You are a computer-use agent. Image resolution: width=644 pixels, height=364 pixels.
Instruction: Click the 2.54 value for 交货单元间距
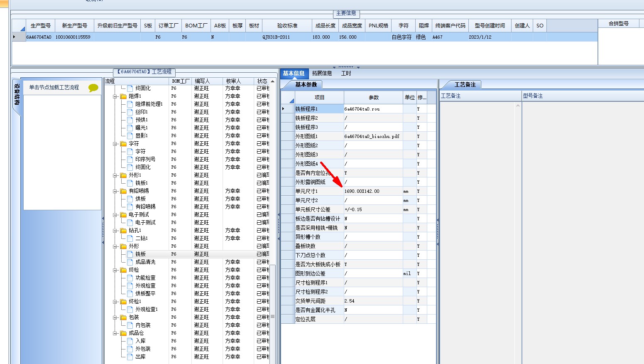point(373,301)
